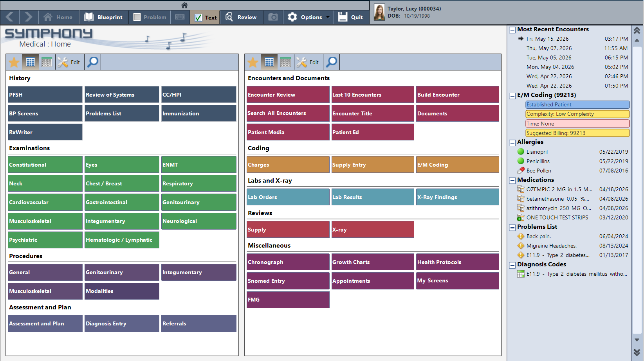Image resolution: width=644 pixels, height=361 pixels.
Task: Open the Options dropdown arrow
Action: pyautogui.click(x=328, y=17)
